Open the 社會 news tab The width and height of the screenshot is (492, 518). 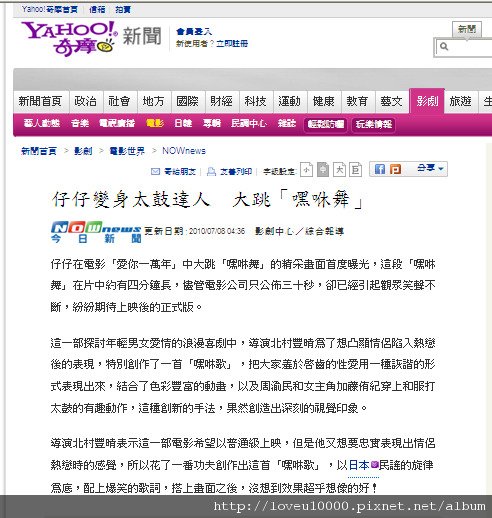(119, 101)
